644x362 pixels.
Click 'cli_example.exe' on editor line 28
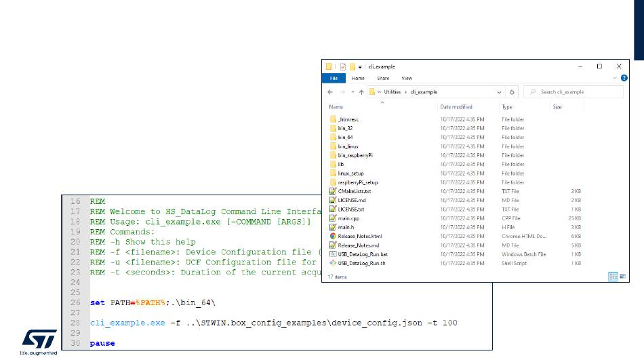pyautogui.click(x=127, y=323)
